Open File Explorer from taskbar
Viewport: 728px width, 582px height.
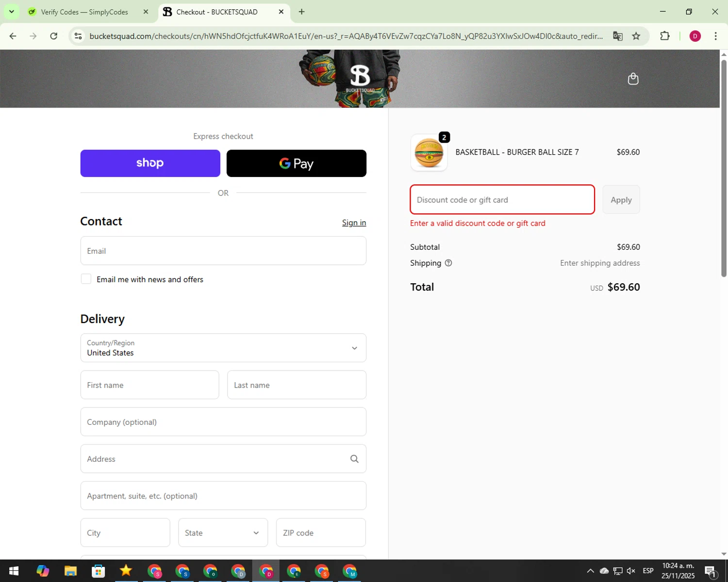pyautogui.click(x=70, y=571)
